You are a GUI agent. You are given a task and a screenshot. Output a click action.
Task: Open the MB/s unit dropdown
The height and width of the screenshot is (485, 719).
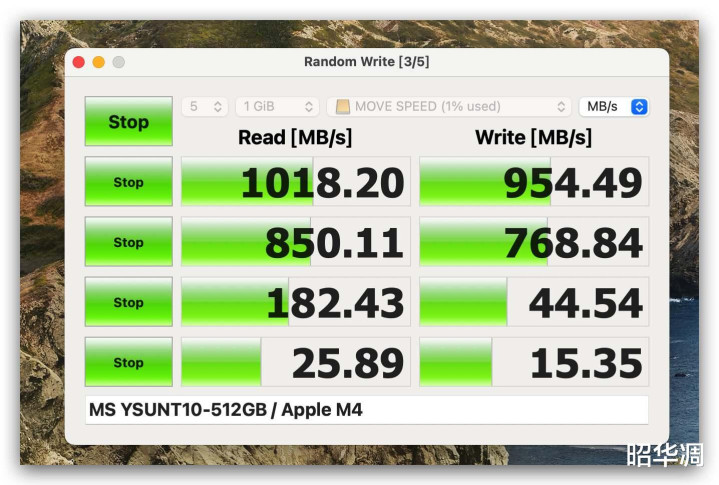[614, 107]
